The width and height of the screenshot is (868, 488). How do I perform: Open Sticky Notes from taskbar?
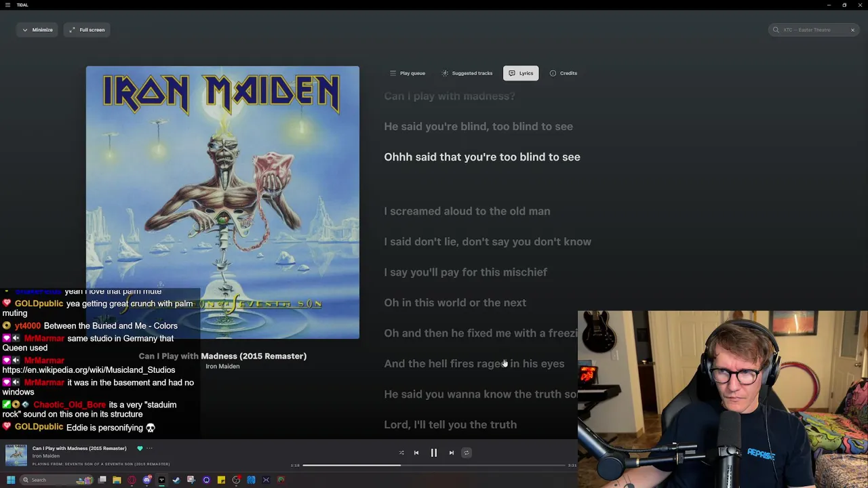point(221,480)
